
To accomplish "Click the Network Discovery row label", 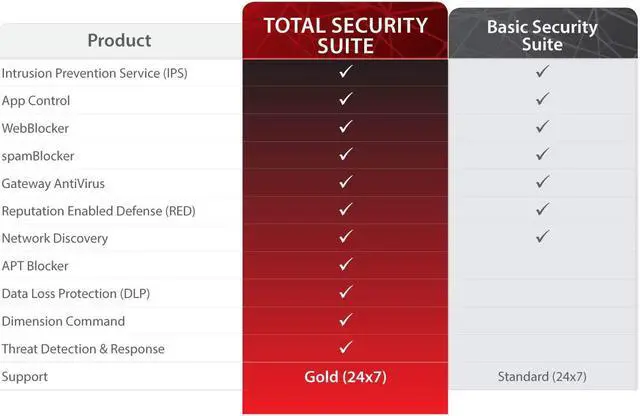I will click(55, 239).
